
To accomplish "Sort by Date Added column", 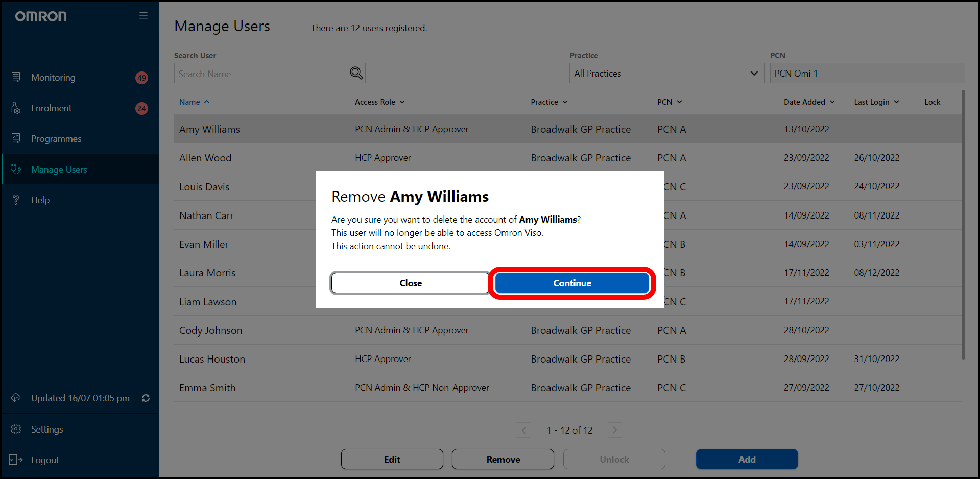I will pyautogui.click(x=809, y=102).
